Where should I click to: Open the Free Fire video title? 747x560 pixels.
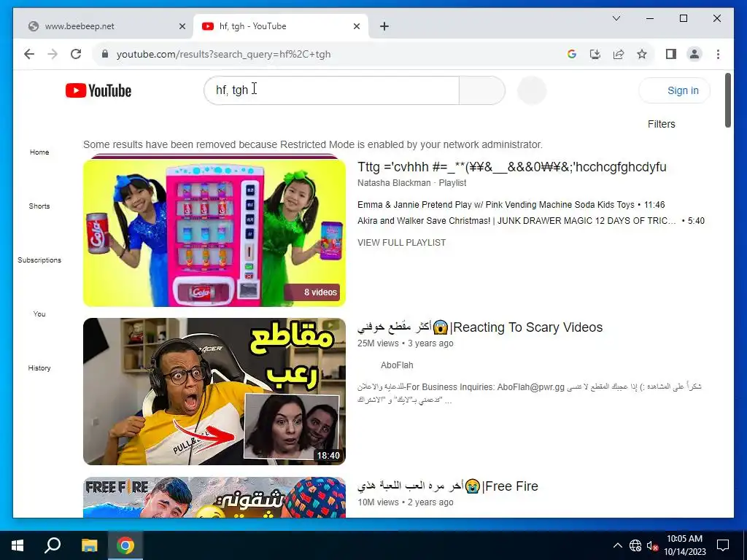tap(447, 486)
